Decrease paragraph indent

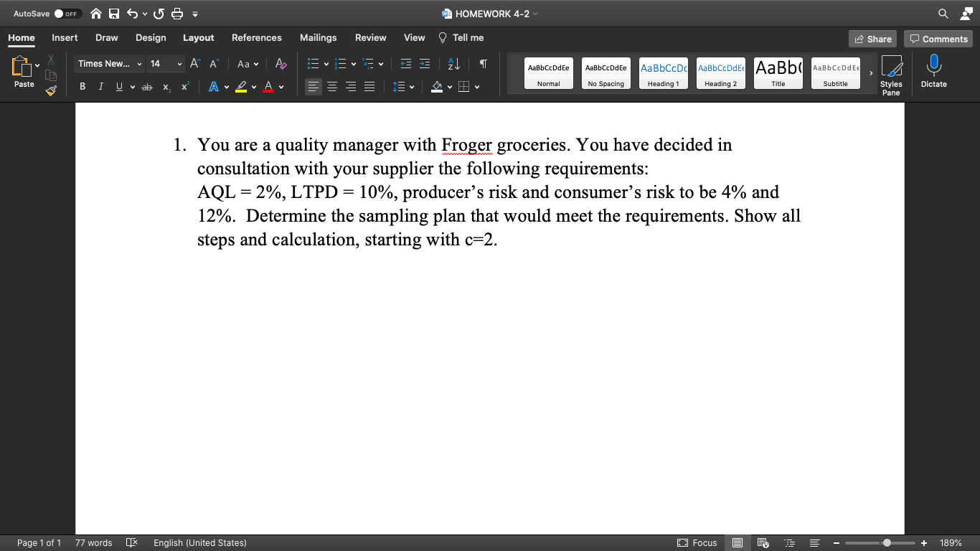click(406, 64)
